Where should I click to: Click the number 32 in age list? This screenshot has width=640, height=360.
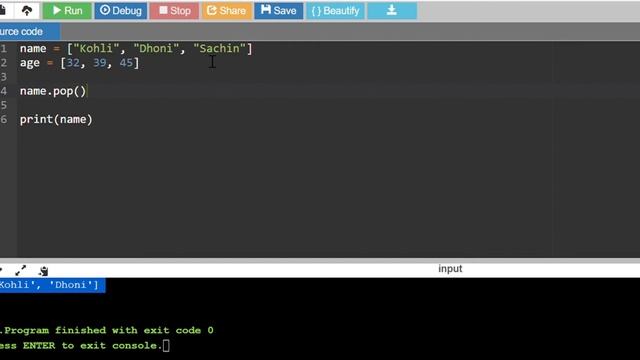point(73,63)
